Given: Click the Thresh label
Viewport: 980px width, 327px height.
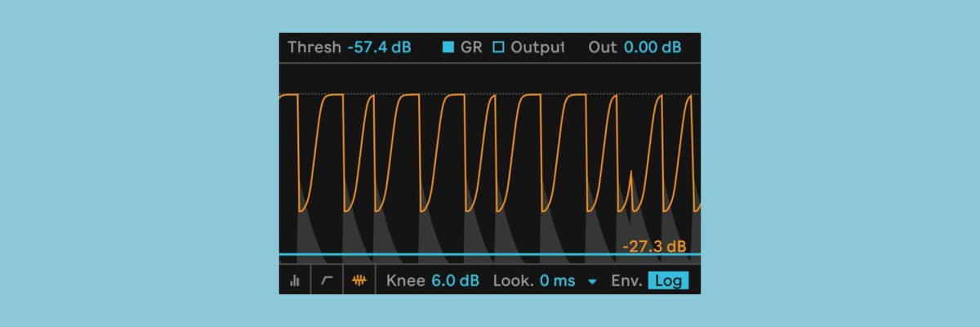Looking at the screenshot, I should [x=314, y=47].
